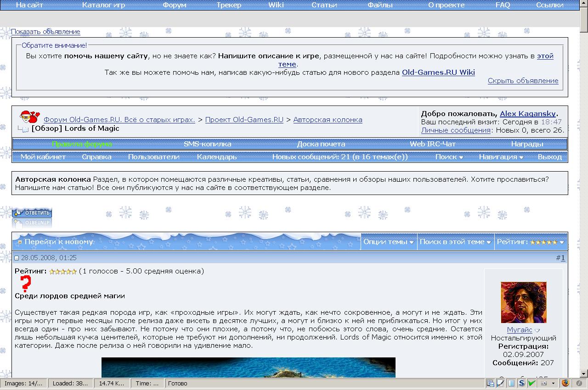Go to Каталог игр
Image resolution: width=588 pixels, height=390 pixels.
tap(103, 5)
